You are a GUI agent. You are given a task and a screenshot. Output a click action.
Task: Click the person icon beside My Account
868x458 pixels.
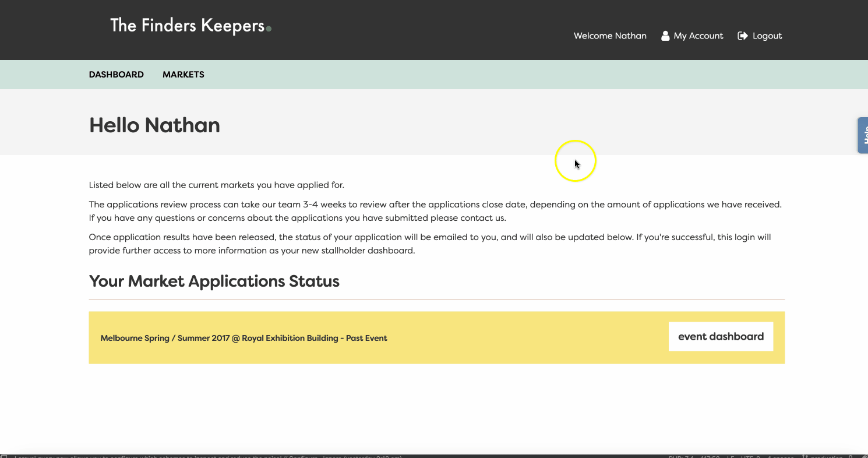pos(665,36)
